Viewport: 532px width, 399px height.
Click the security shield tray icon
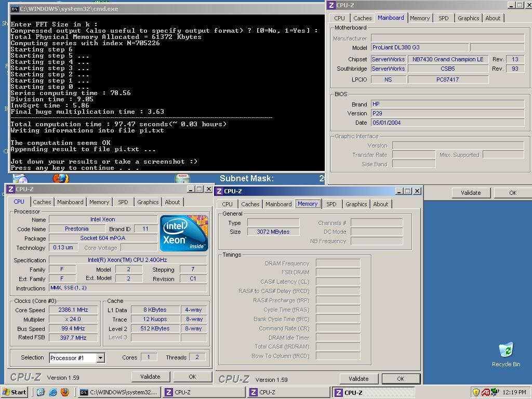point(476,392)
